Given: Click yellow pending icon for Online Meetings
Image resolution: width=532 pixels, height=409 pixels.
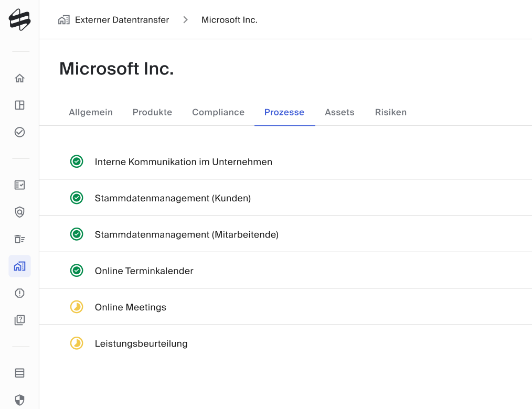Looking at the screenshot, I should (77, 307).
